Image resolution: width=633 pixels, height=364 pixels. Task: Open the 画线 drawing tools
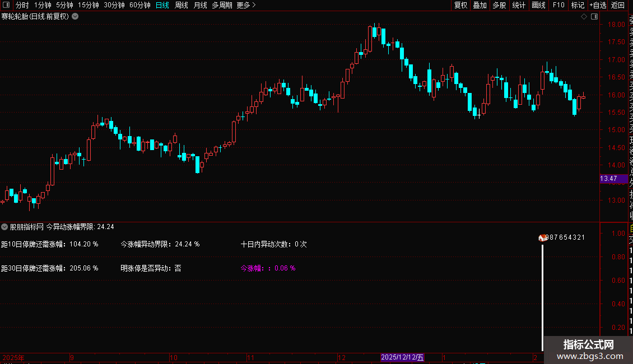tap(538, 5)
